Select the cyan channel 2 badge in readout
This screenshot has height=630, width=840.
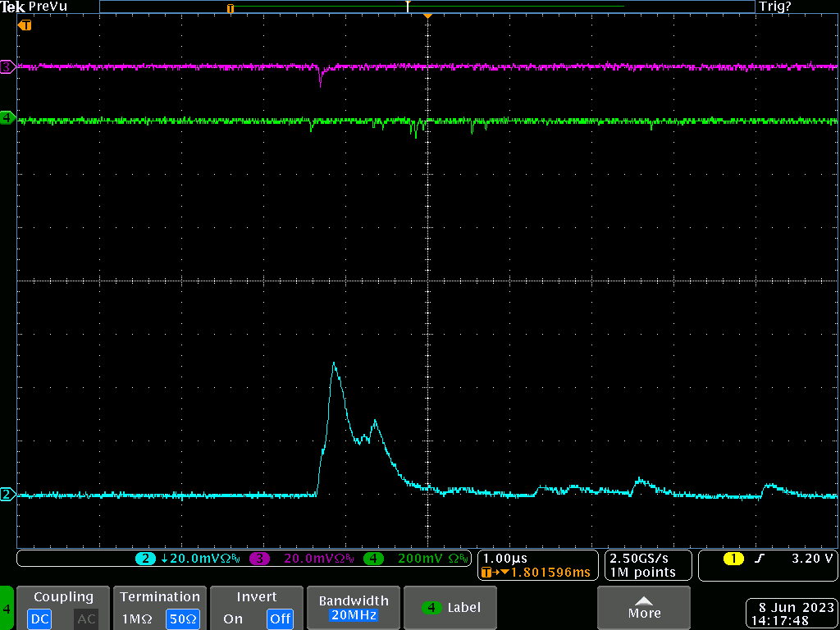145,559
